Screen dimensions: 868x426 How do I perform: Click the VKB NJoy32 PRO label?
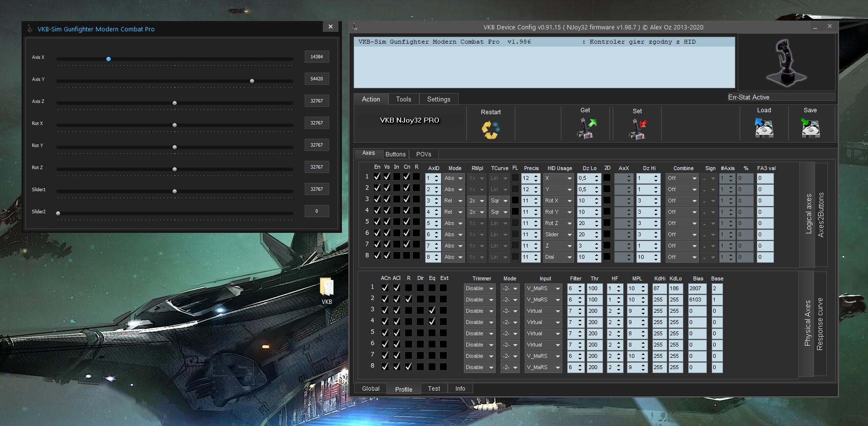[410, 120]
